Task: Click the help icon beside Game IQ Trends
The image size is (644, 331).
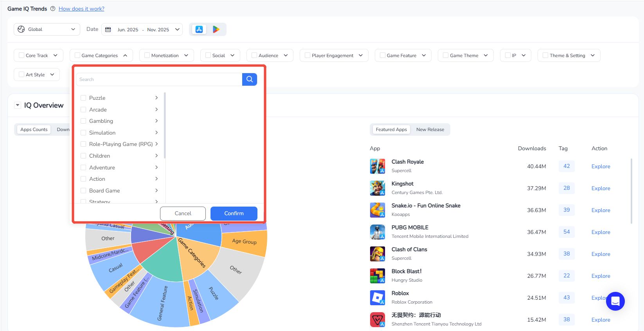Action: point(53,9)
